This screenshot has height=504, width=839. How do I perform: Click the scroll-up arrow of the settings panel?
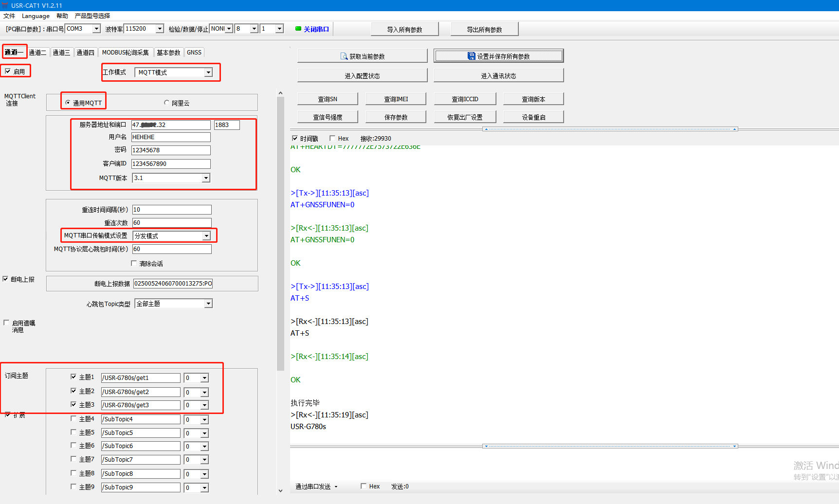pyautogui.click(x=280, y=93)
